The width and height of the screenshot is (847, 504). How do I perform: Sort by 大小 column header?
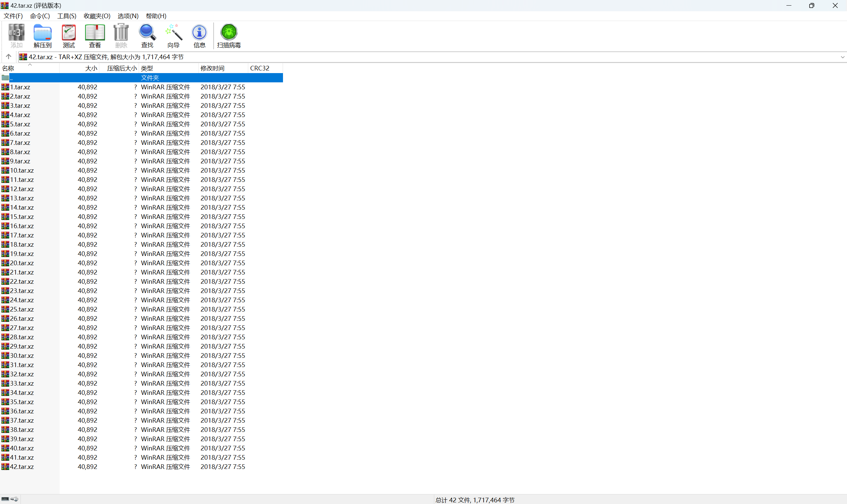[x=79, y=68]
